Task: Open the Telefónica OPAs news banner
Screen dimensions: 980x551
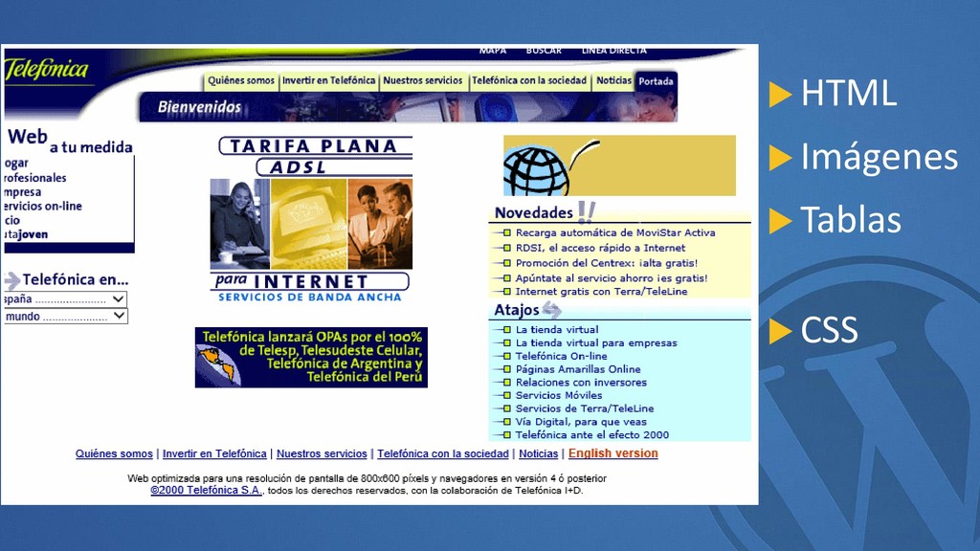Action: 311,358
